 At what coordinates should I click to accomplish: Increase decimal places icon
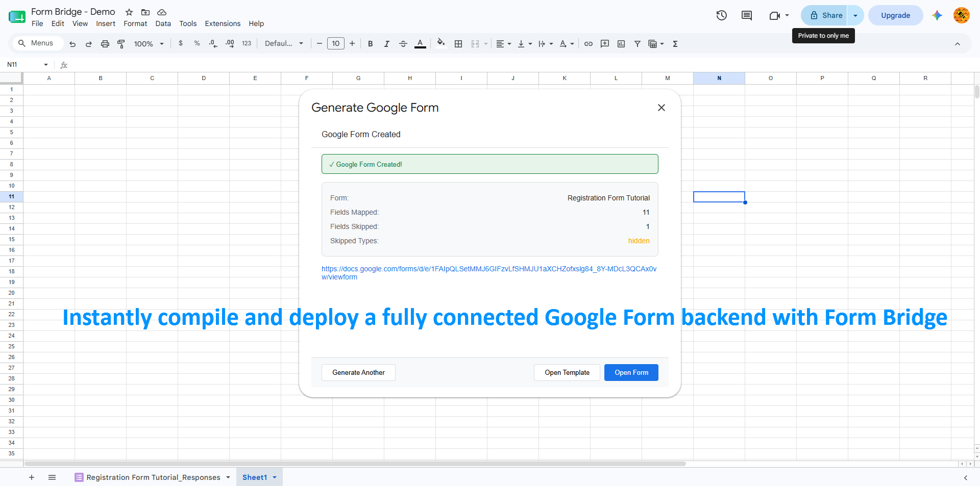click(230, 44)
